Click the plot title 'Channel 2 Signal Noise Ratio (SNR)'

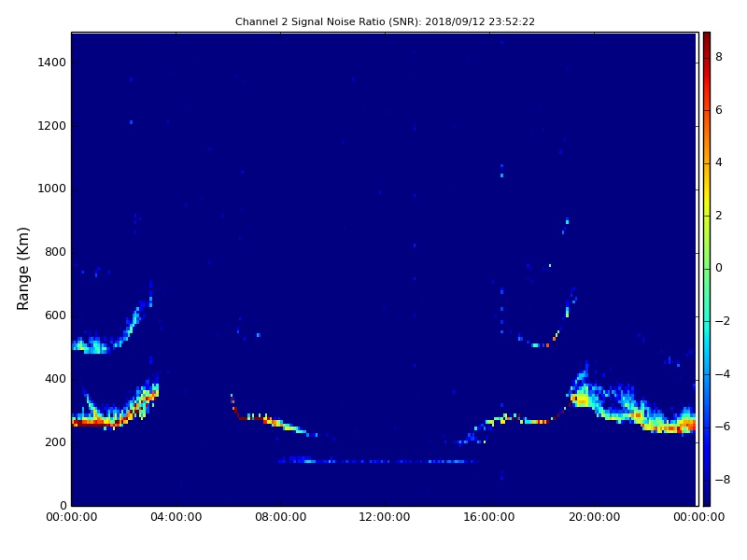coord(385,21)
